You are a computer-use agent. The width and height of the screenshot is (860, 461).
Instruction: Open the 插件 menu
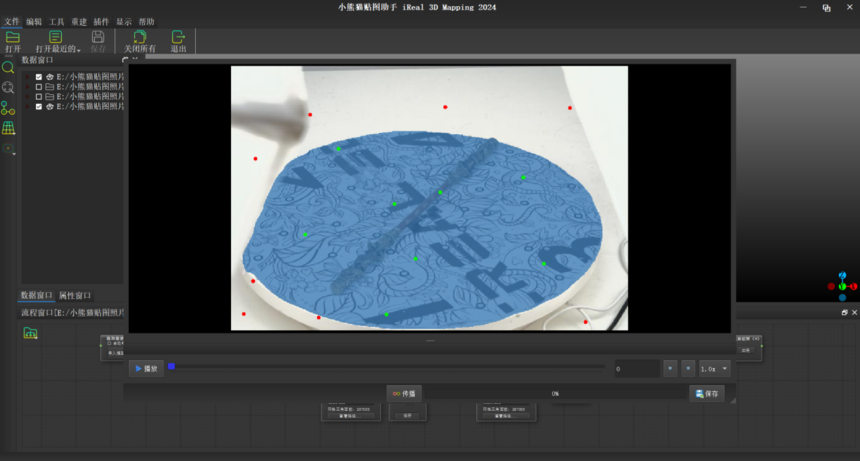tap(101, 22)
